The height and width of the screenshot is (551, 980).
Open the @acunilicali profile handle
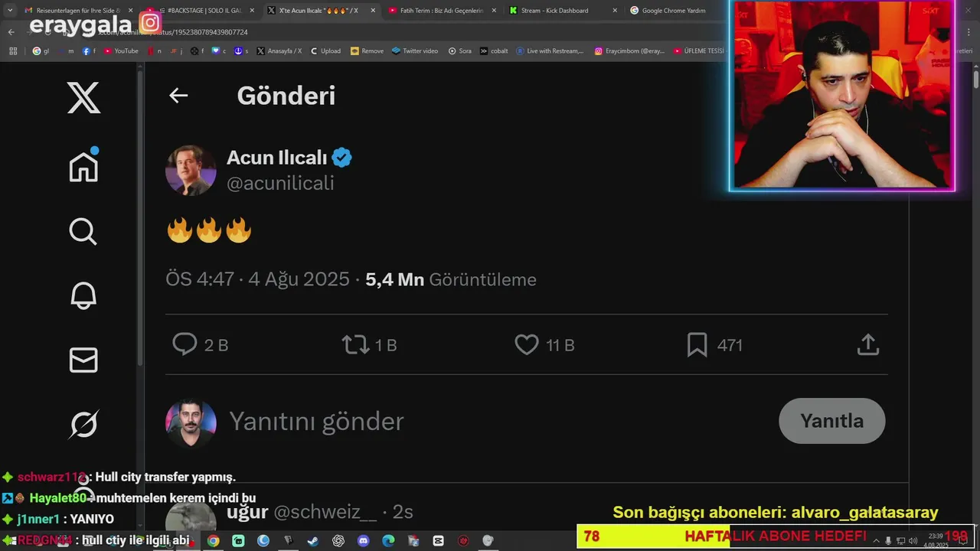click(280, 184)
